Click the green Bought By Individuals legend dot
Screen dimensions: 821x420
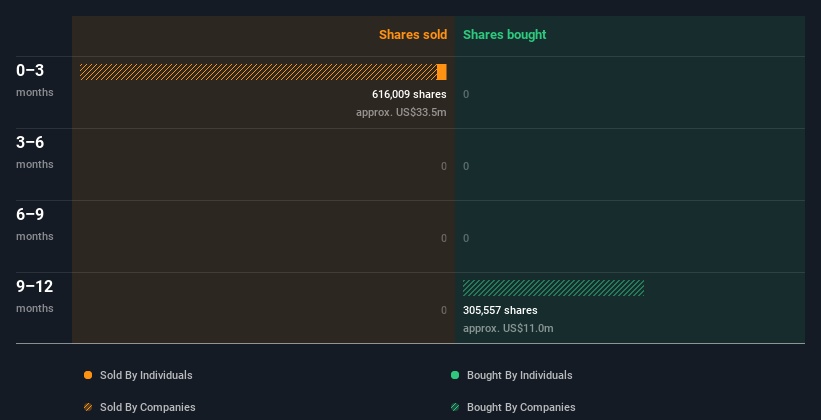click(x=455, y=375)
